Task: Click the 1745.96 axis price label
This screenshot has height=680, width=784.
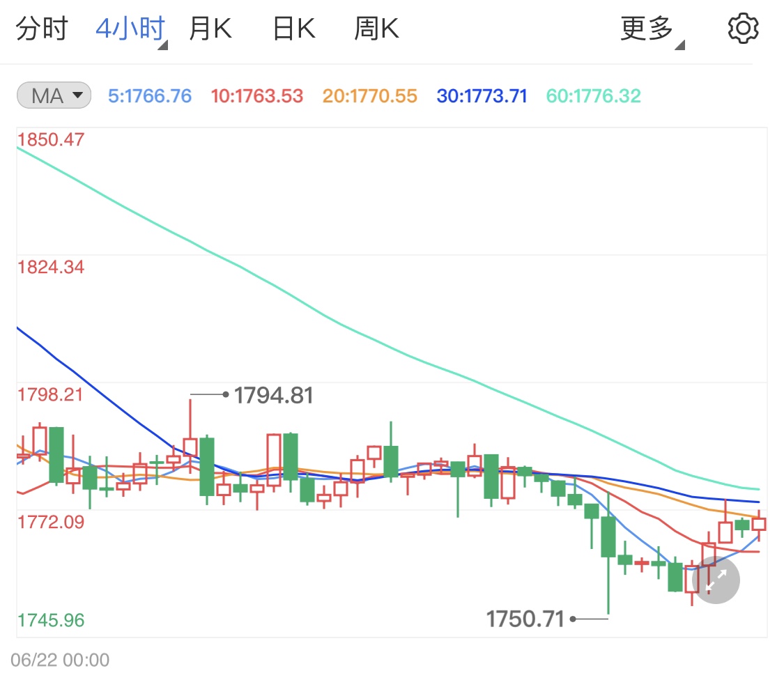Action: 50,620
